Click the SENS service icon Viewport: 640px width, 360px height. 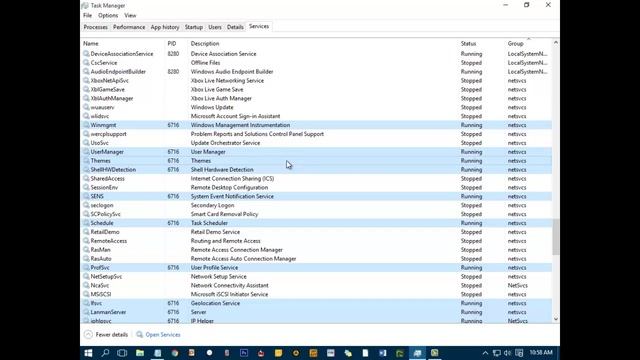(x=86, y=196)
